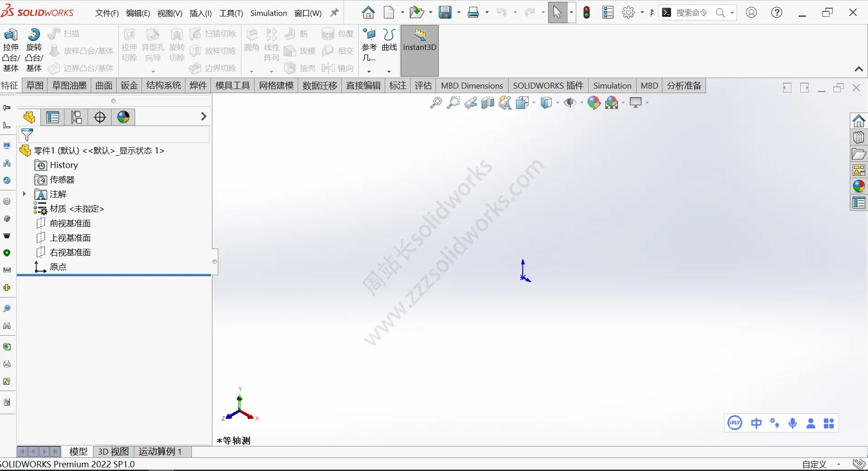868x471 pixels.
Task: Open the Save button dropdown arrow
Action: (x=458, y=13)
